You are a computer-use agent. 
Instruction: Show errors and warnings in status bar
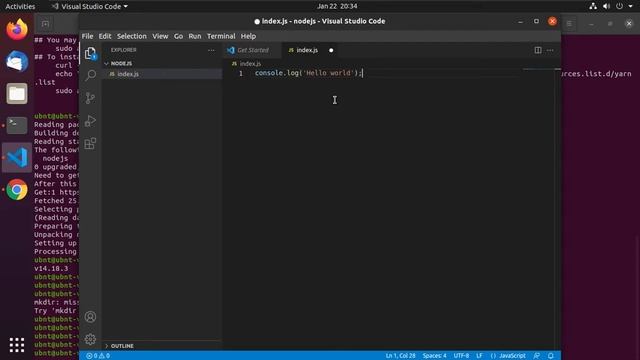coord(98,356)
